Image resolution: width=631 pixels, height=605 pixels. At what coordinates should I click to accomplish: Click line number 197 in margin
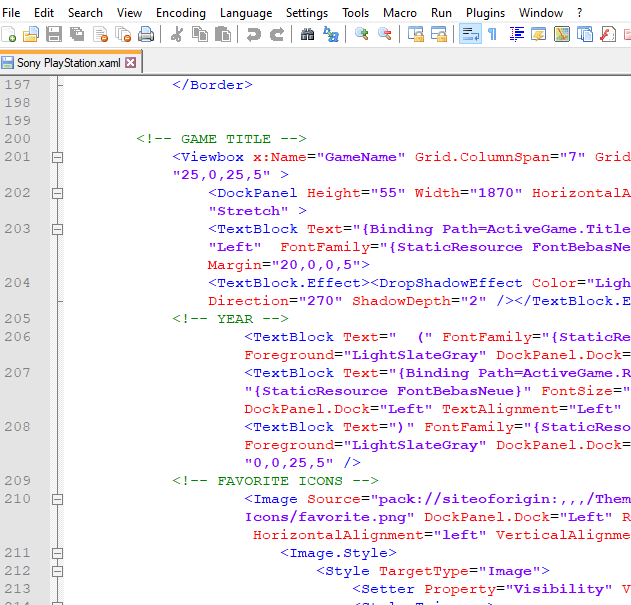17,85
